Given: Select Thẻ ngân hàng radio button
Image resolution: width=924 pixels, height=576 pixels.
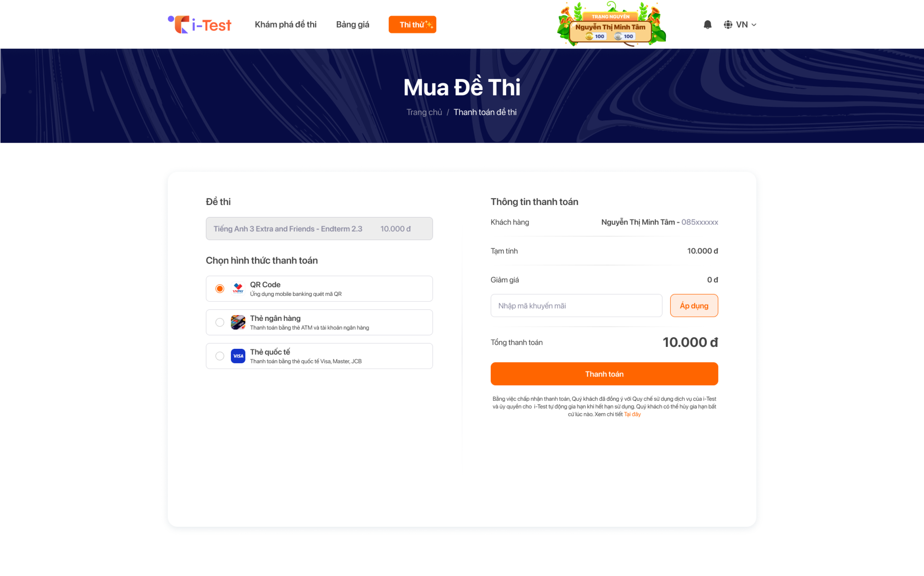Looking at the screenshot, I should point(220,322).
